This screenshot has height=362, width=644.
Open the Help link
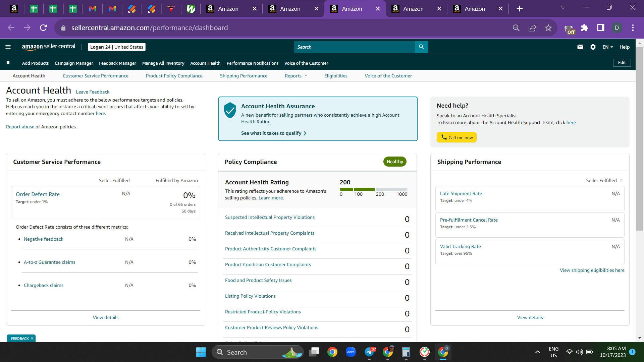click(x=624, y=47)
